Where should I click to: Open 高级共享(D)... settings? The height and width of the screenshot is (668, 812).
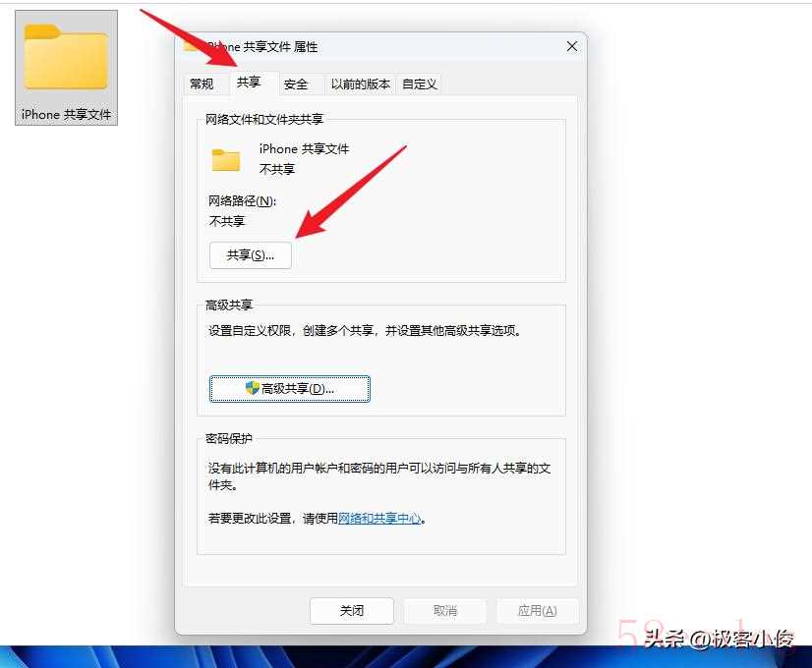pos(289,389)
